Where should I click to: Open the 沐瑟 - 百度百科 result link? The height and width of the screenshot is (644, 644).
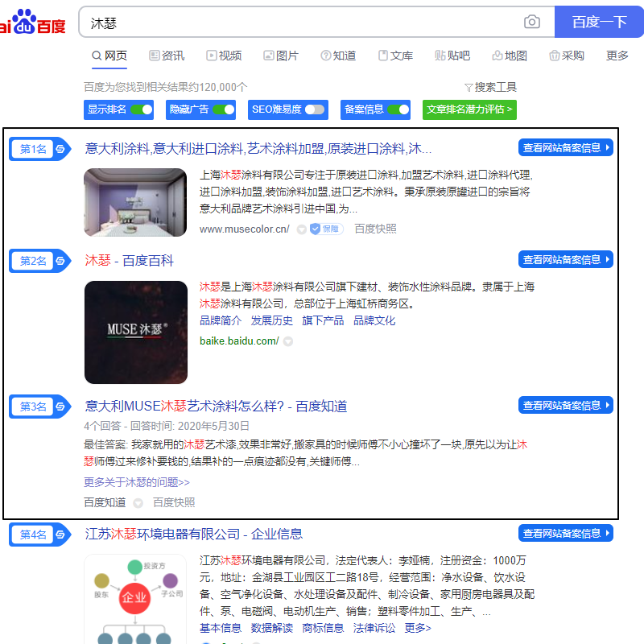tap(130, 260)
